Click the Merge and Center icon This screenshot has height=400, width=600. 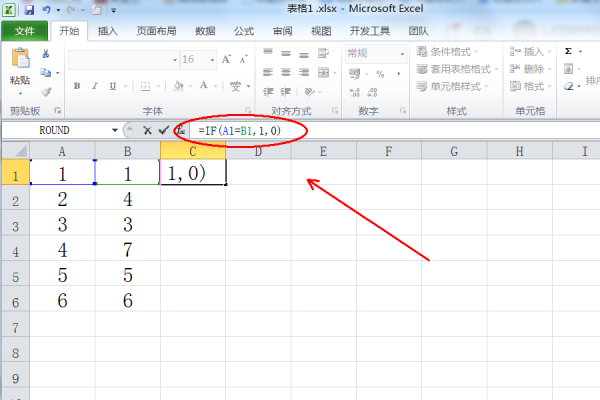coord(323,72)
